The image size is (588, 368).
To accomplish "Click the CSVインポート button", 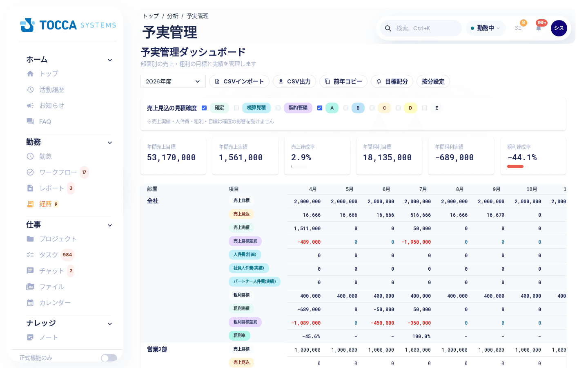I will (x=239, y=81).
